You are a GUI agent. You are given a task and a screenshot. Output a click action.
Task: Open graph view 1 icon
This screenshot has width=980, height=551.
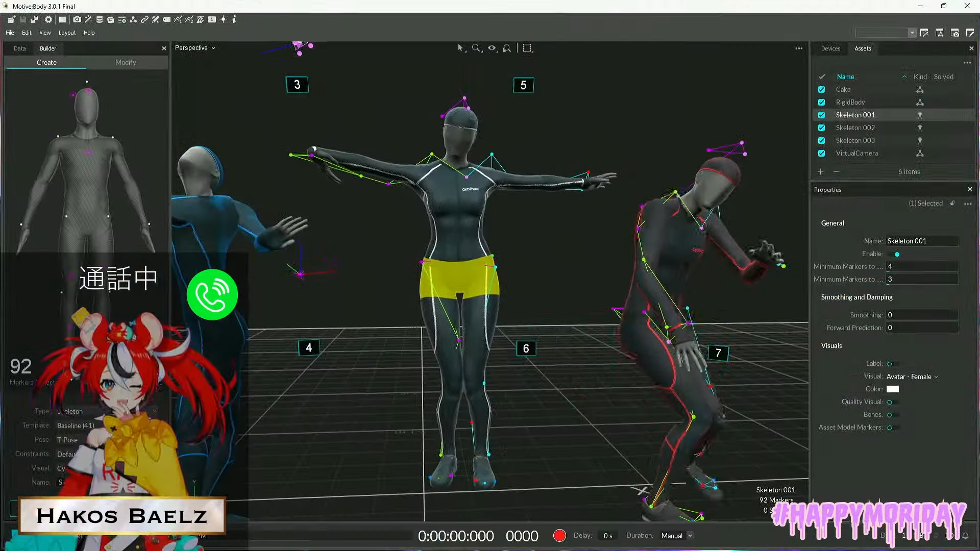pos(178,19)
